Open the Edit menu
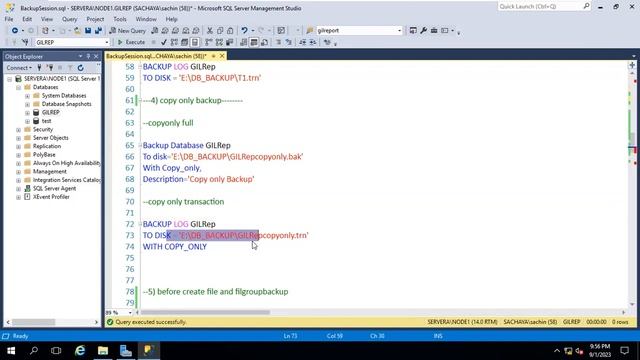Image resolution: width=640 pixels, height=360 pixels. pos(27,19)
